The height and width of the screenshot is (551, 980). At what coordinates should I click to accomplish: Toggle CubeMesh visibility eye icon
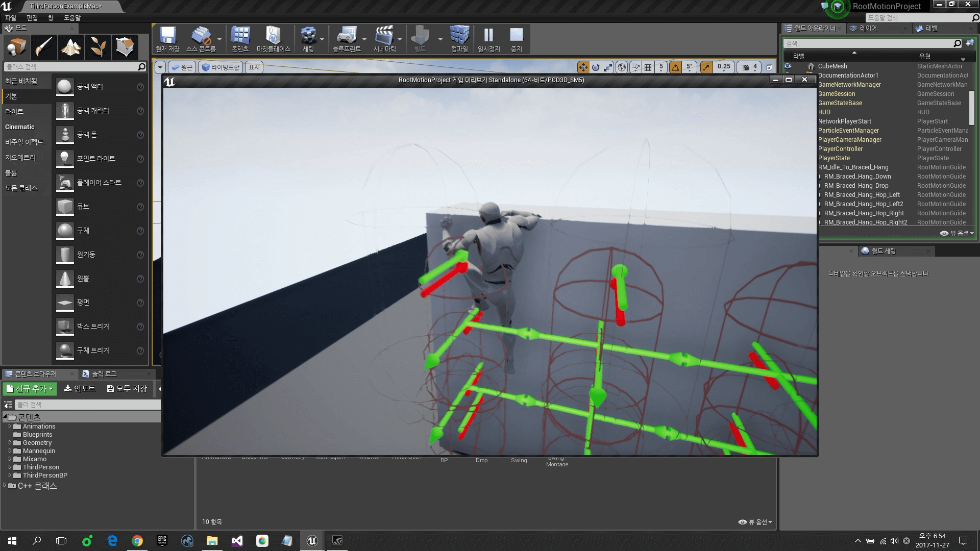coord(788,66)
